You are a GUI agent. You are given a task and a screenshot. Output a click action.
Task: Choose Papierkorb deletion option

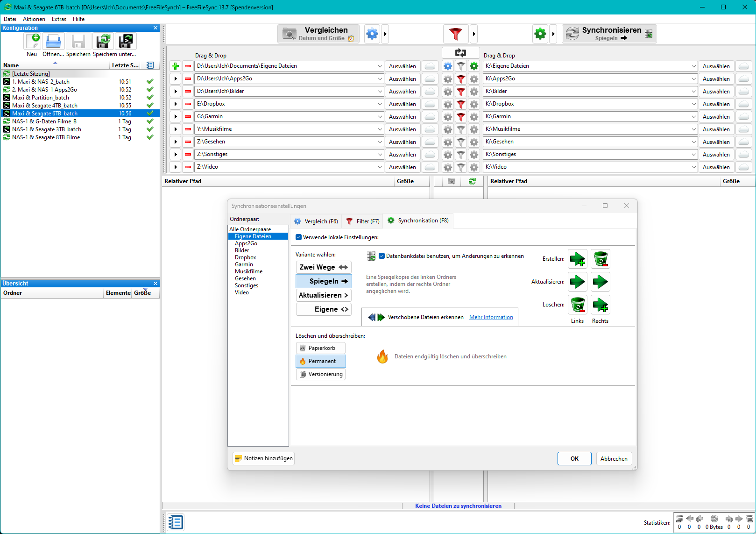[321, 348]
